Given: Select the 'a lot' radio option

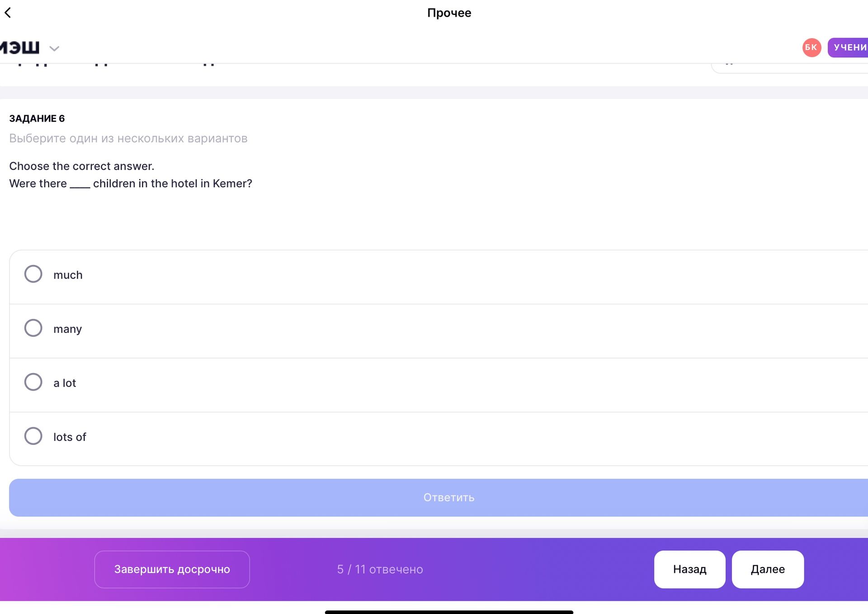Looking at the screenshot, I should [33, 382].
